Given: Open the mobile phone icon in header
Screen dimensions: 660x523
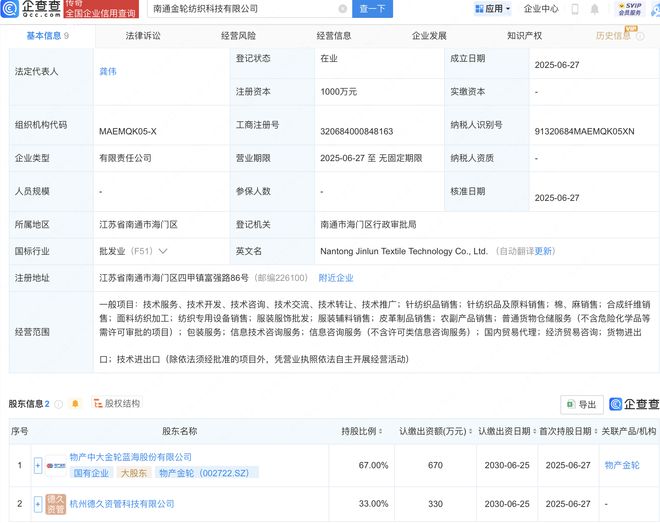Looking at the screenshot, I should pyautogui.click(x=575, y=9).
